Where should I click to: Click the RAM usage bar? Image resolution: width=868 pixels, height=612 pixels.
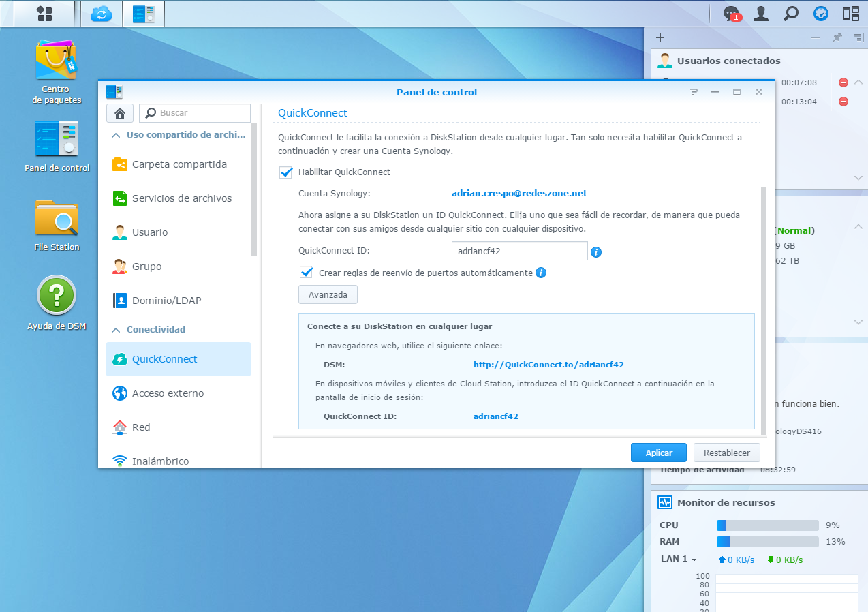767,542
